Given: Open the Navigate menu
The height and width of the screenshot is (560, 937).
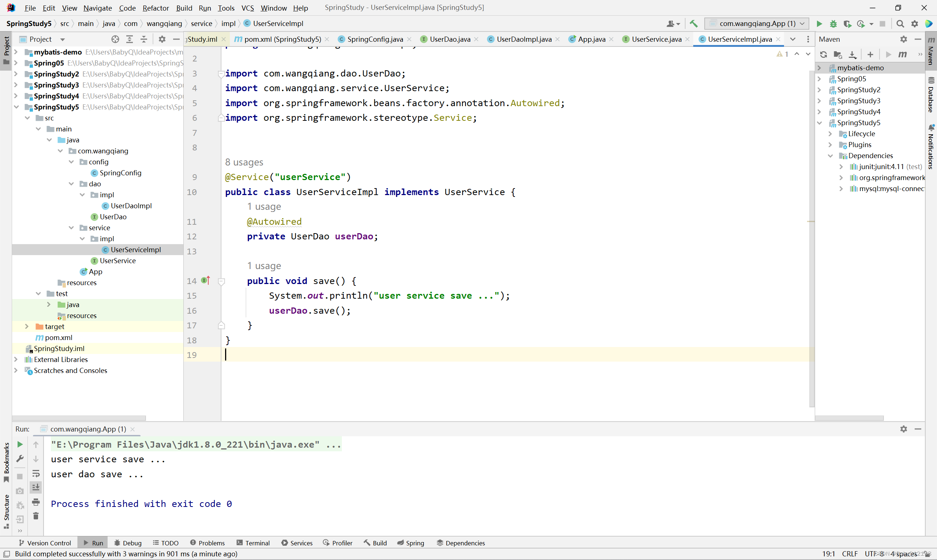Looking at the screenshot, I should pyautogui.click(x=98, y=8).
